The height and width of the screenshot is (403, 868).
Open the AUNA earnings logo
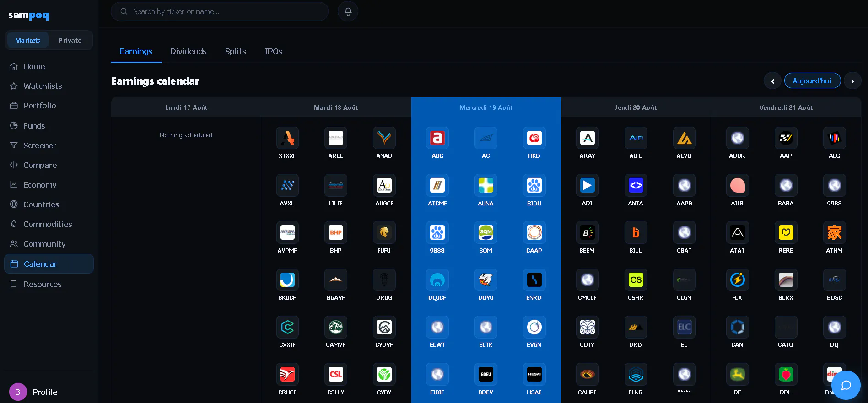tap(486, 185)
